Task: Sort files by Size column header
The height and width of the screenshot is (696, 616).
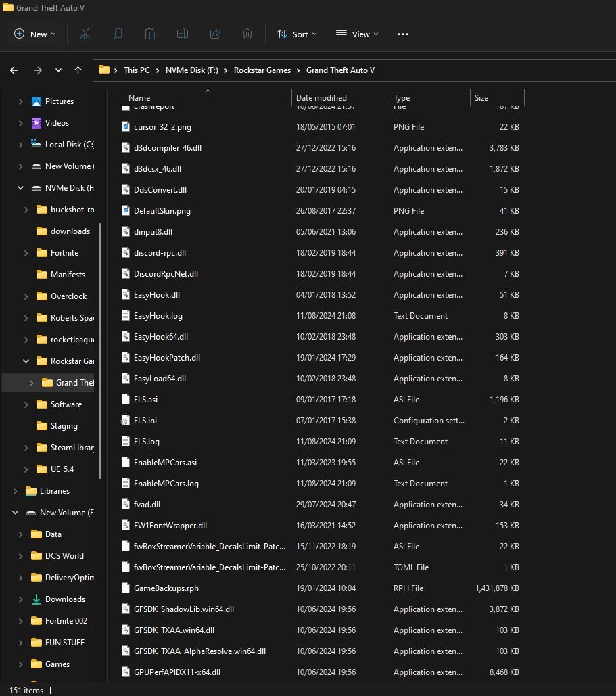Action: click(x=481, y=98)
